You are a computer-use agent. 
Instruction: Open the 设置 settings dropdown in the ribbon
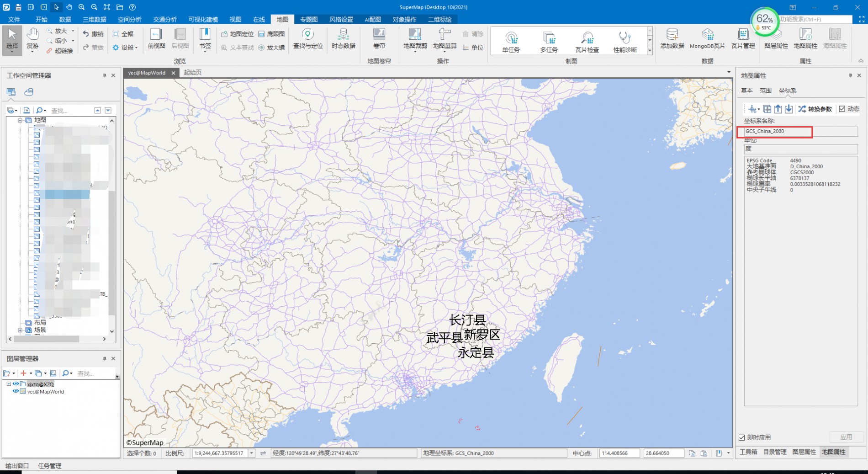(x=125, y=48)
